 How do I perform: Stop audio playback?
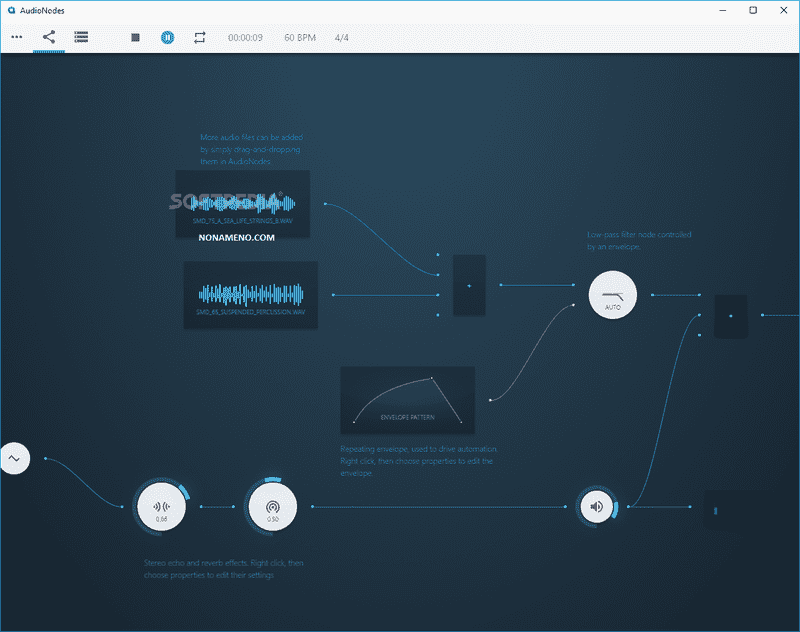[x=136, y=37]
